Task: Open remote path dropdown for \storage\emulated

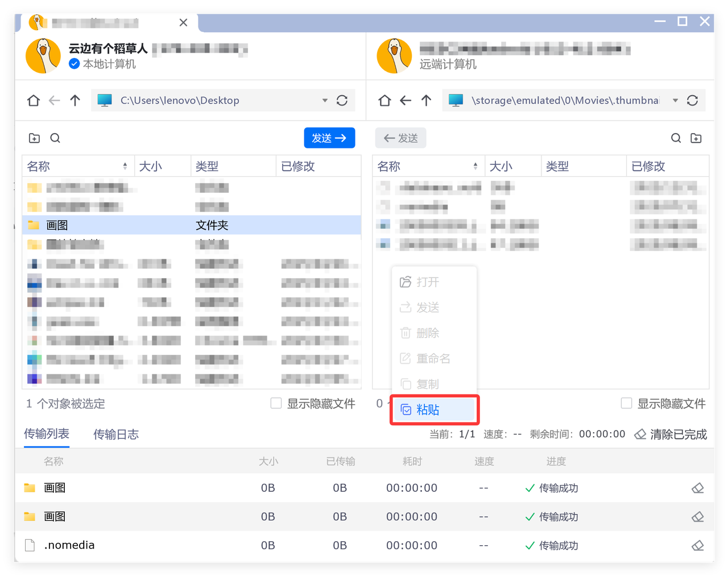Action: (675, 101)
